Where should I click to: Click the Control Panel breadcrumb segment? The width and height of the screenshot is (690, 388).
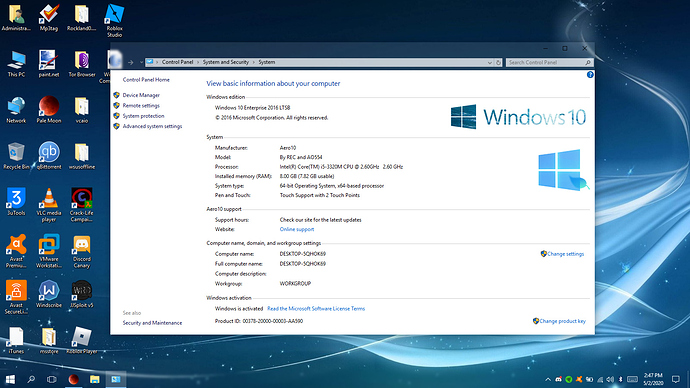pyautogui.click(x=177, y=62)
